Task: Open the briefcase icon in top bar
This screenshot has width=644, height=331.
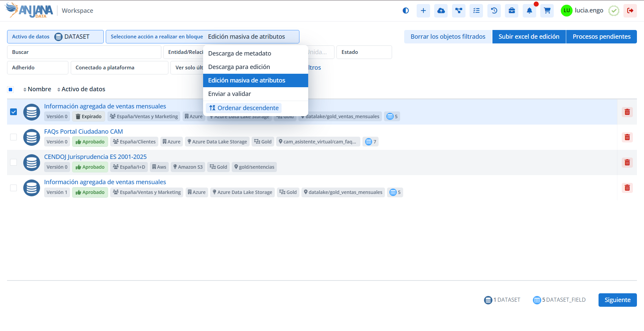Action: pyautogui.click(x=512, y=11)
